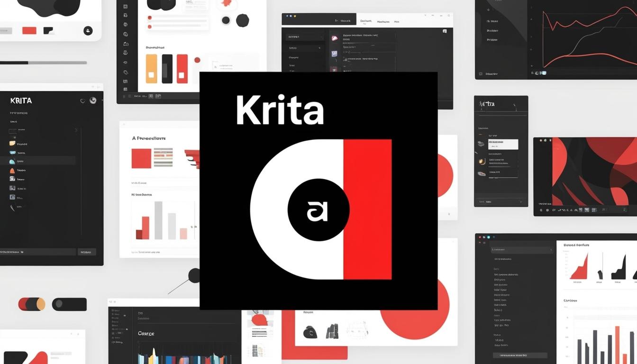637x364 pixels.
Task: Click the small button right of KRITA bottom field
Action: (87, 252)
